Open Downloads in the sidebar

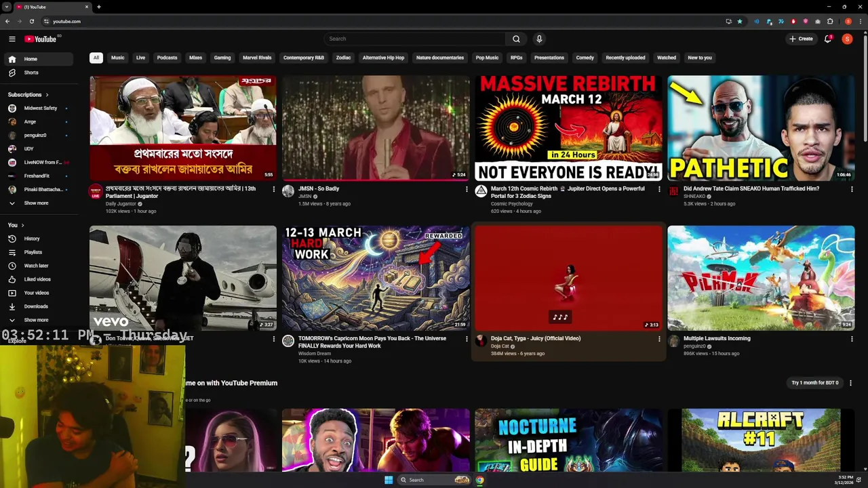click(x=38, y=306)
